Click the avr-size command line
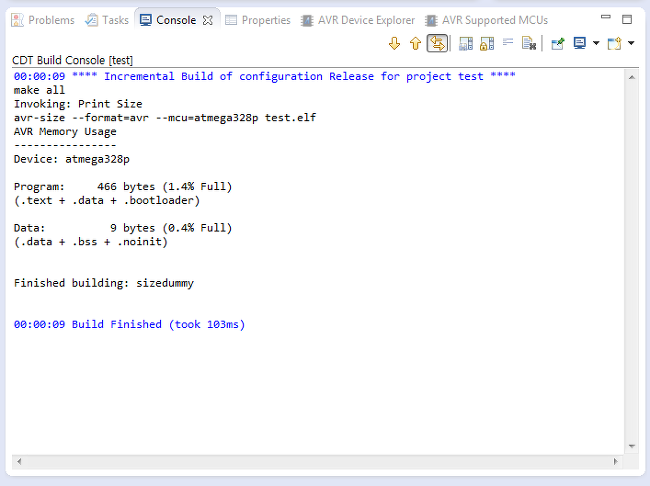The height and width of the screenshot is (486, 650). [165, 117]
